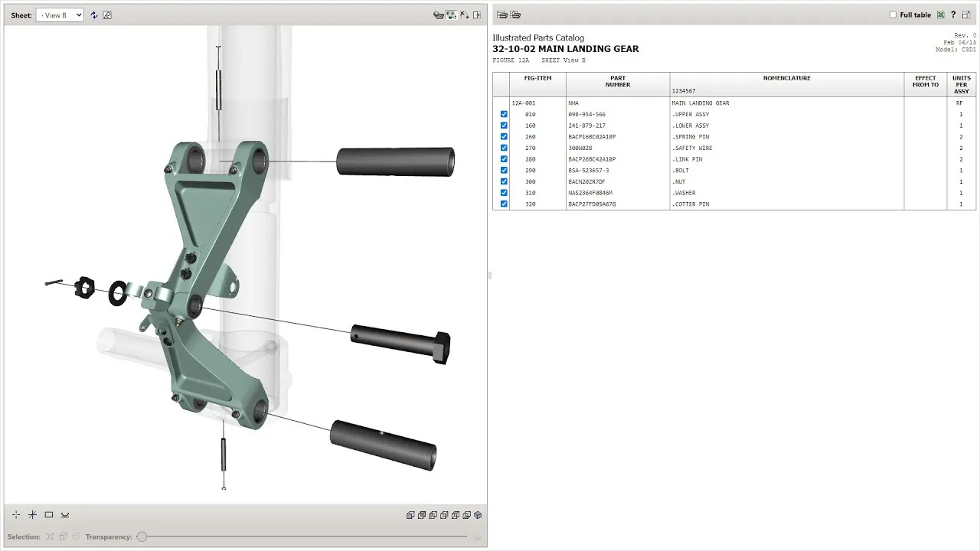Click the second print icon above the catalog
The height and width of the screenshot is (551, 980).
(515, 15)
